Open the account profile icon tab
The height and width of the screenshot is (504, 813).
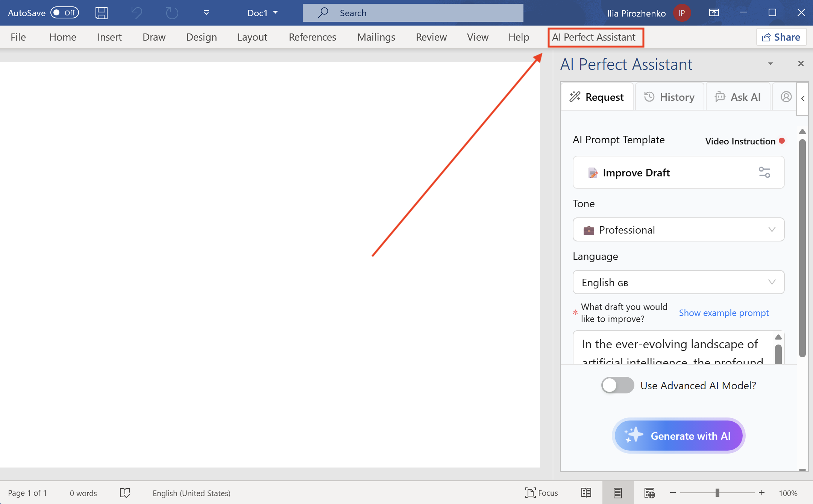point(786,97)
